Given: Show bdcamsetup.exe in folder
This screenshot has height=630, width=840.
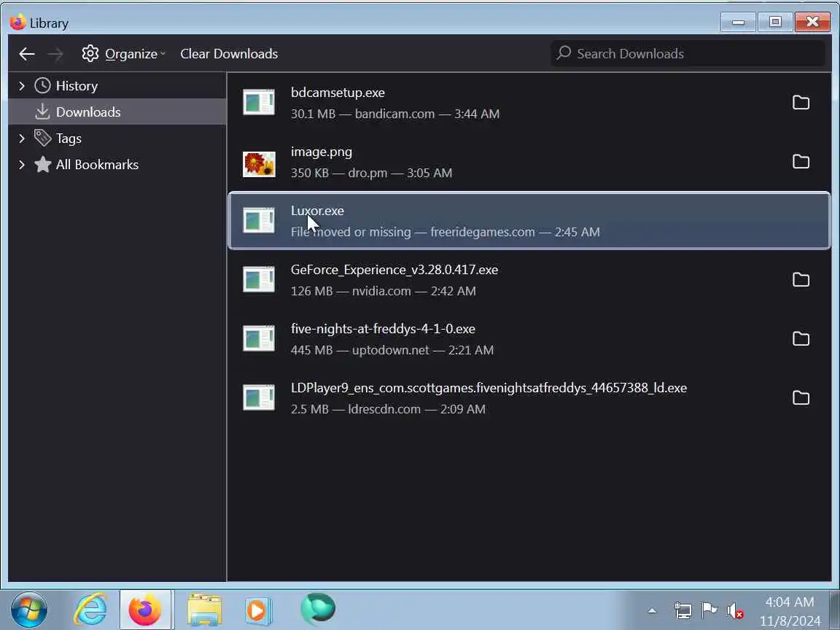Looking at the screenshot, I should 801,102.
